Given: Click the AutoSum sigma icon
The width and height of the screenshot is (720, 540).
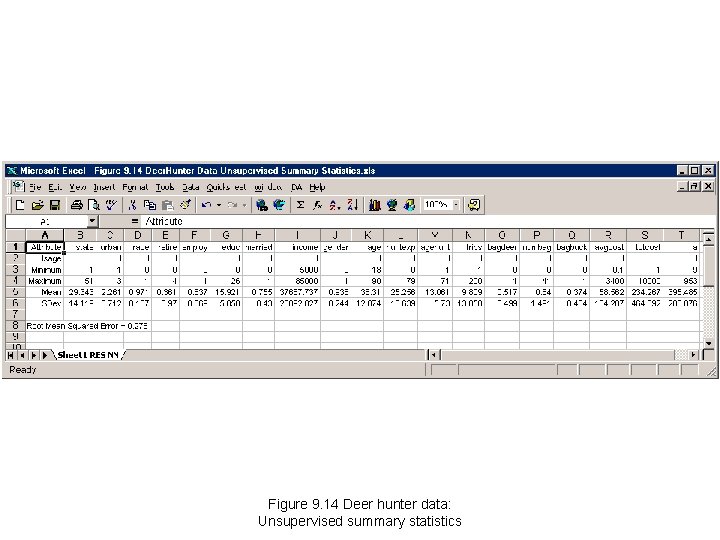Looking at the screenshot, I should (300, 205).
